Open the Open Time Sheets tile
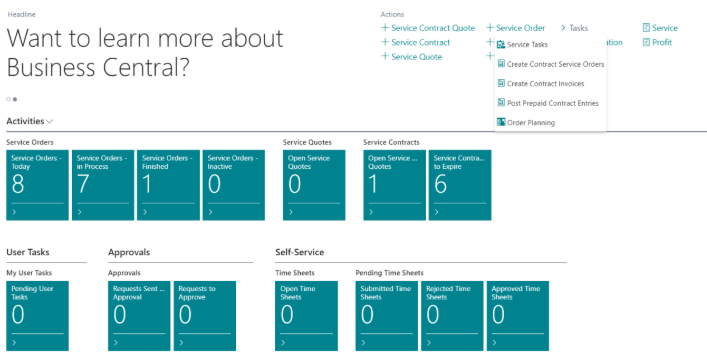 click(306, 315)
